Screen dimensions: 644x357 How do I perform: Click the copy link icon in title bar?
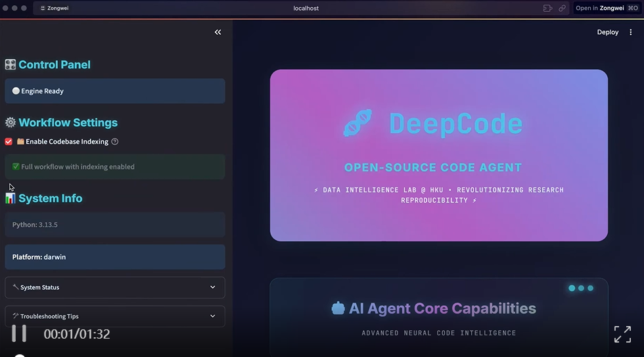coord(562,8)
